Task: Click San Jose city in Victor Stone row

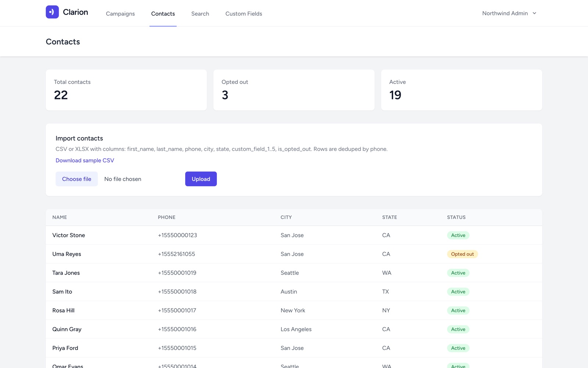Action: [x=292, y=235]
